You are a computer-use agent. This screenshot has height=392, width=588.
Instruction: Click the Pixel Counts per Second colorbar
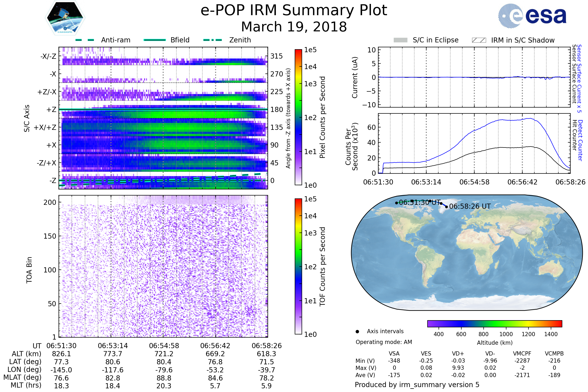coord(298,117)
